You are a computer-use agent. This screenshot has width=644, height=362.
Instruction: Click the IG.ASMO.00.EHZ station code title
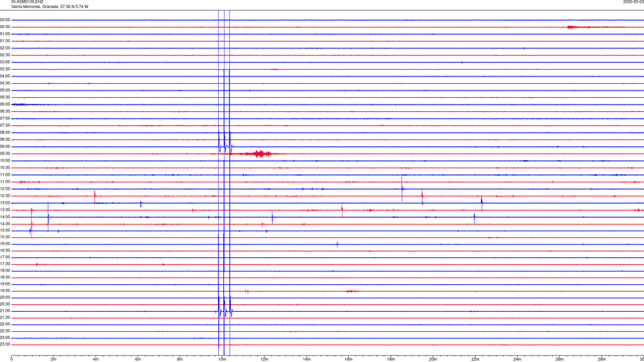(x=27, y=2)
